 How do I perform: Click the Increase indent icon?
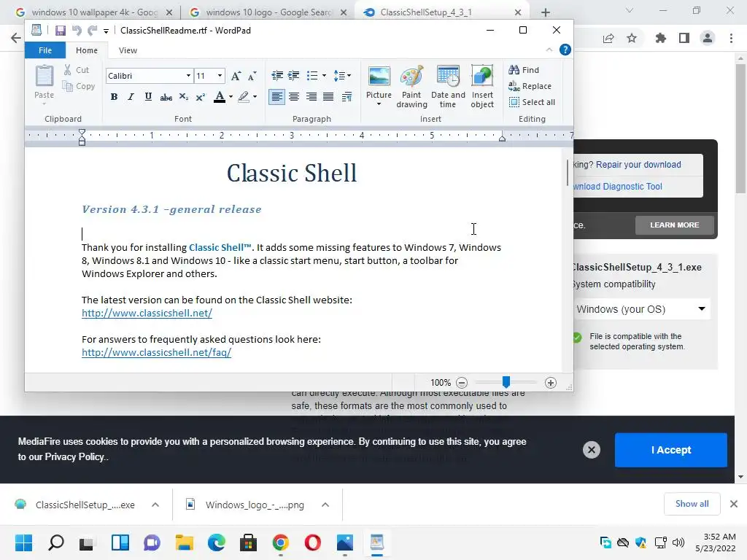click(294, 75)
